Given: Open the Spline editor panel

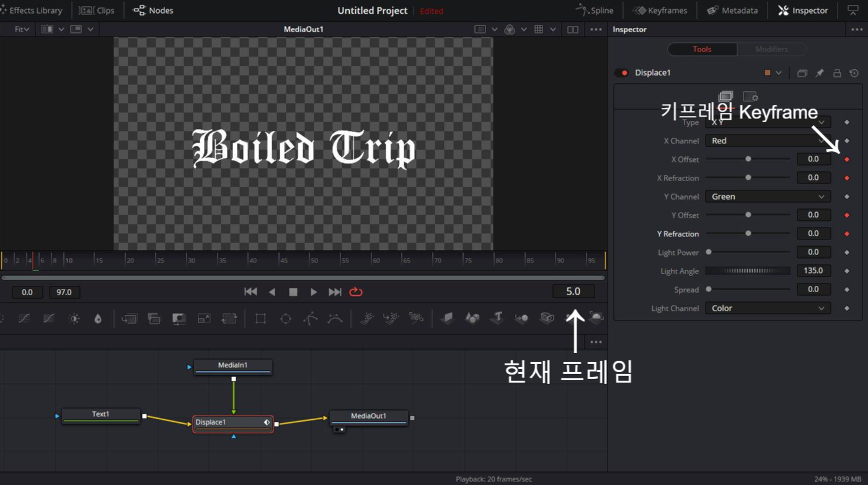Looking at the screenshot, I should [x=595, y=11].
